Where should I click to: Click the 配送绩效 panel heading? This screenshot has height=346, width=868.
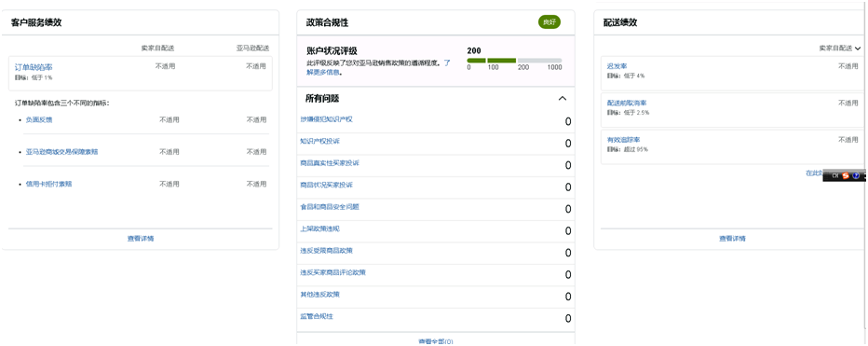(x=620, y=22)
